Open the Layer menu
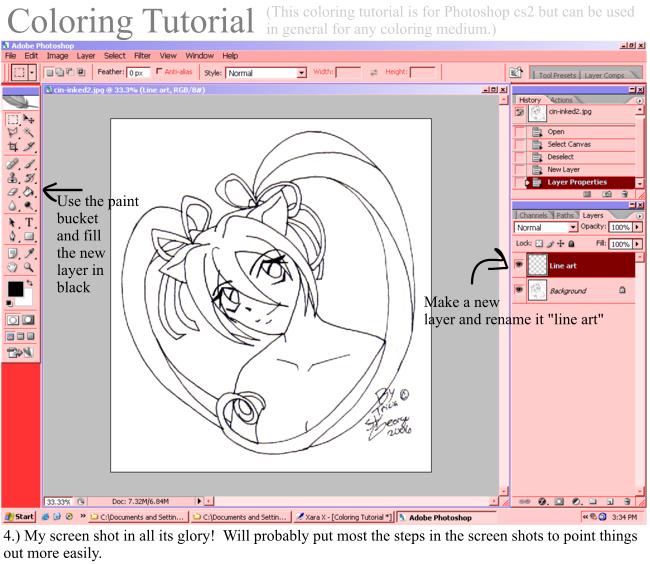The image size is (650, 564). [x=86, y=56]
